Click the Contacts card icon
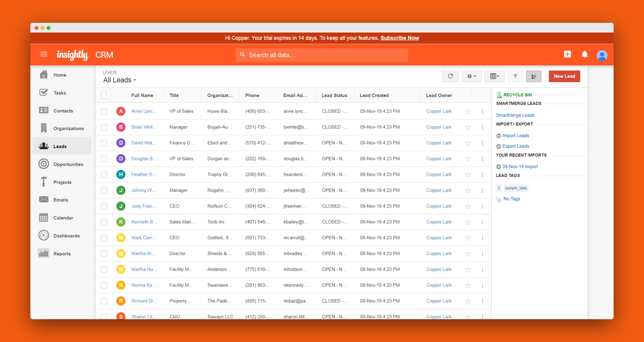This screenshot has width=644, height=342. (44, 110)
